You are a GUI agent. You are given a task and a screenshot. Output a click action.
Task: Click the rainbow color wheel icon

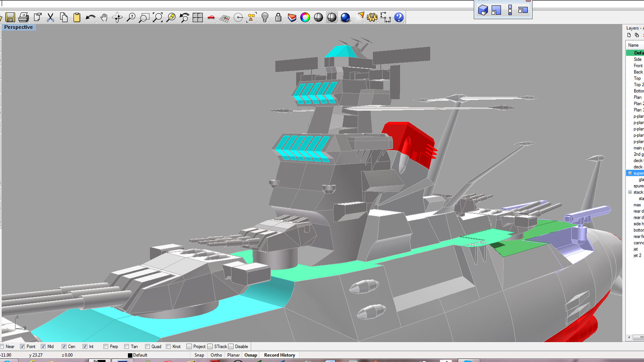point(305,17)
